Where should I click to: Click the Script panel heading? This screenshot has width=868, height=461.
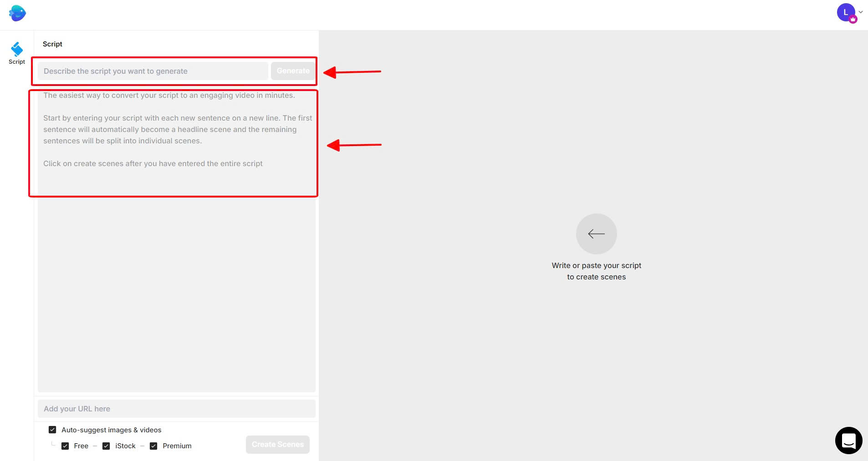click(x=52, y=44)
